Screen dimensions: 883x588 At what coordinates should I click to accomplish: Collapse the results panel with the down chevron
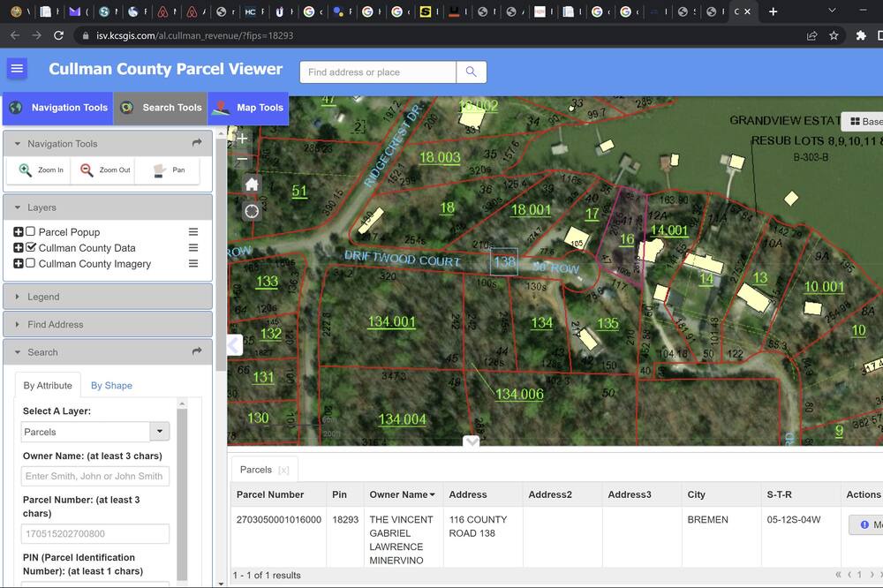point(472,441)
